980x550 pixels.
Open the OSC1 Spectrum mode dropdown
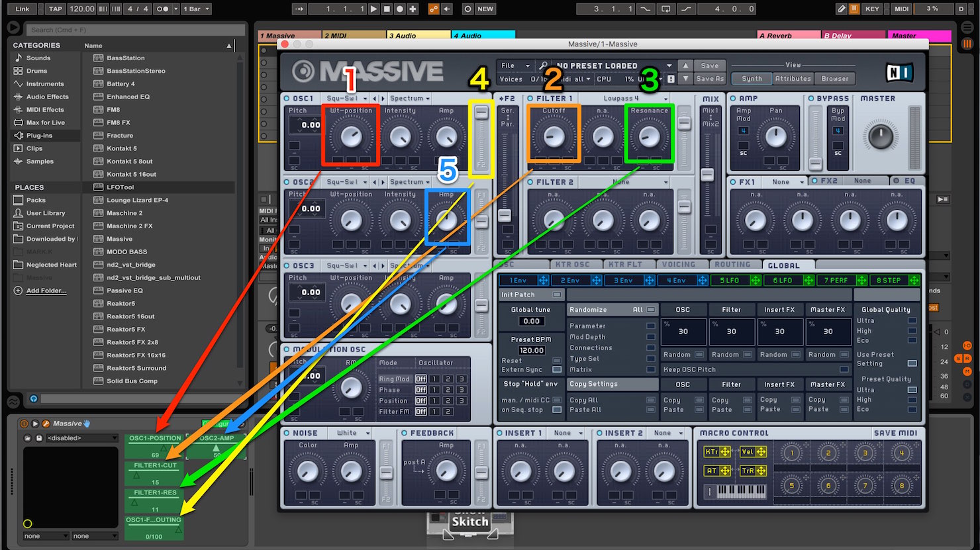(409, 99)
